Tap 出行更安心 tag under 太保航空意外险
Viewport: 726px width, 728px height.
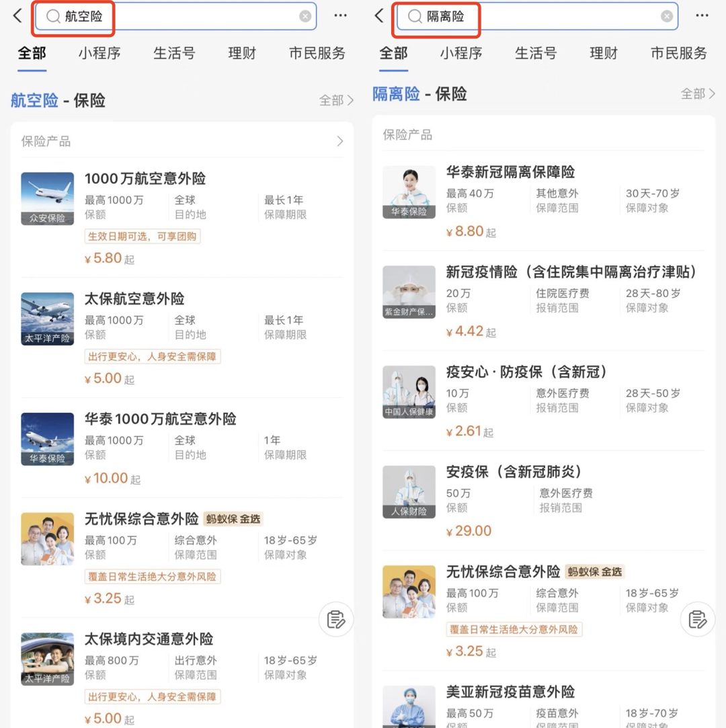click(x=152, y=356)
